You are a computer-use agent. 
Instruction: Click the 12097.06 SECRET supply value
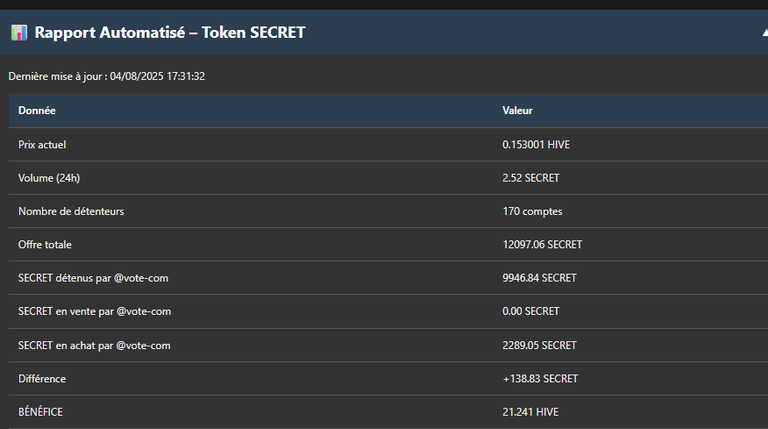point(542,245)
